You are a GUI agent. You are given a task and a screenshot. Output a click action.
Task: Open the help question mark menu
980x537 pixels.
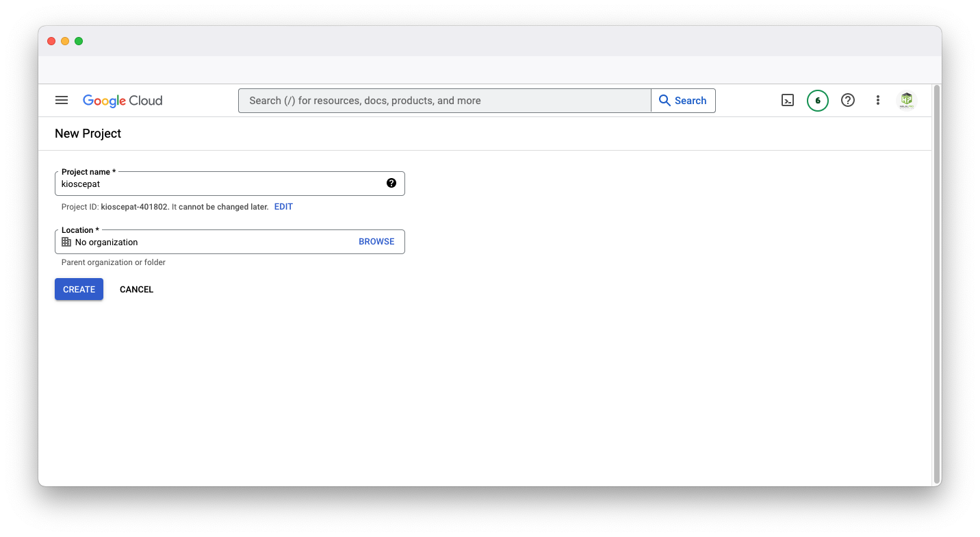pyautogui.click(x=848, y=101)
